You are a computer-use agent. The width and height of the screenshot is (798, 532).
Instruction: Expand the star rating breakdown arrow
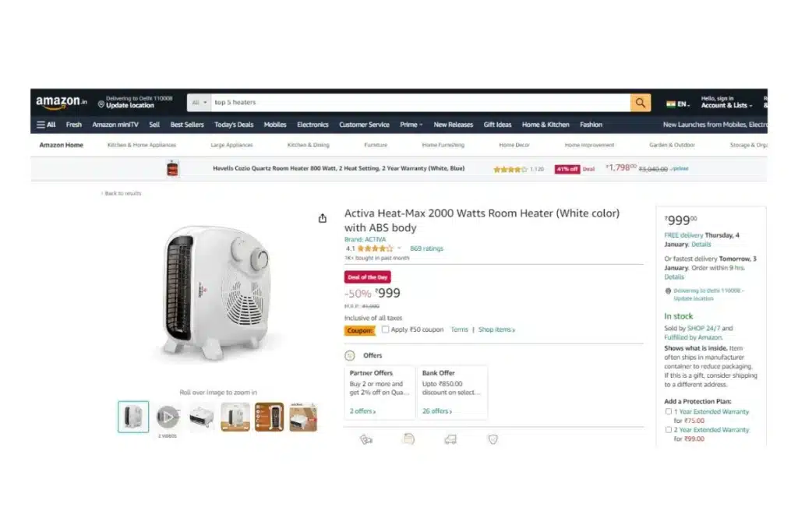point(399,248)
